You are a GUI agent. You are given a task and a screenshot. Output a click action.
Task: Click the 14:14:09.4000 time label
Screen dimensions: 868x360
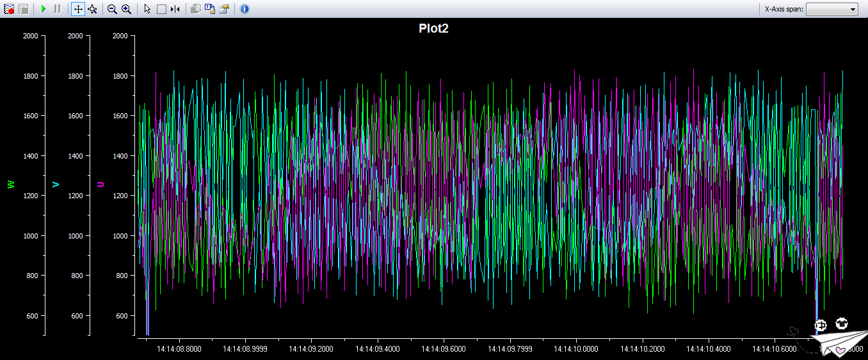click(x=378, y=349)
